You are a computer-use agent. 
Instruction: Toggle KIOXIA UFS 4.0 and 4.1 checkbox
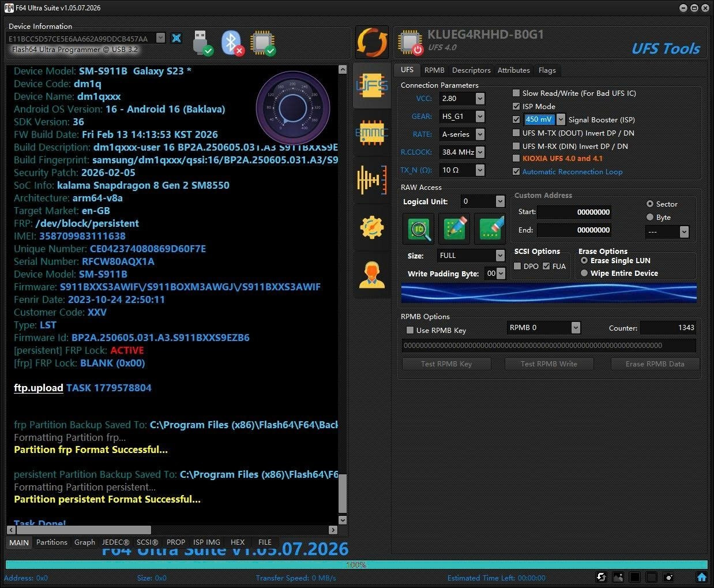516,158
